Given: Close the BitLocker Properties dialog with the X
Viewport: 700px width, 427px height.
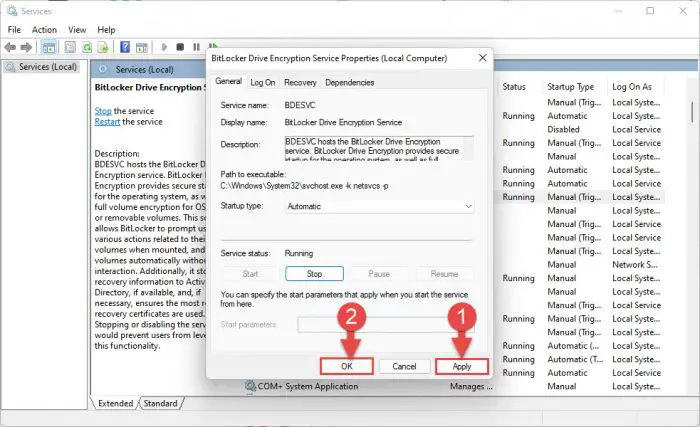Looking at the screenshot, I should tap(483, 58).
